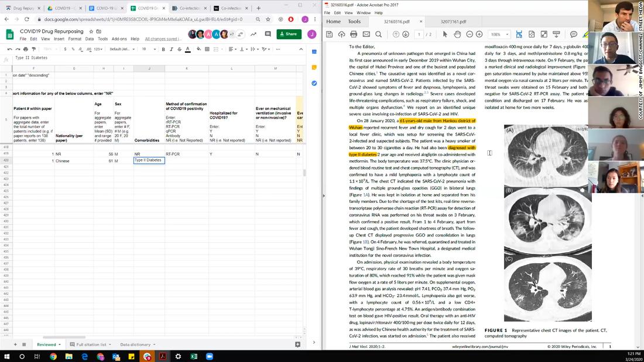The width and height of the screenshot is (644, 362).
Task: Open the Add-ons menu in Sheets
Action: point(119,39)
